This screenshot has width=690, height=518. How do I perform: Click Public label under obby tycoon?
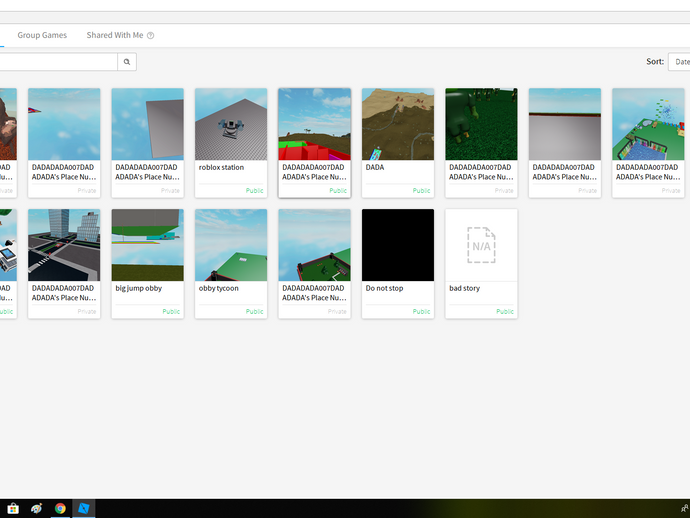tap(254, 312)
